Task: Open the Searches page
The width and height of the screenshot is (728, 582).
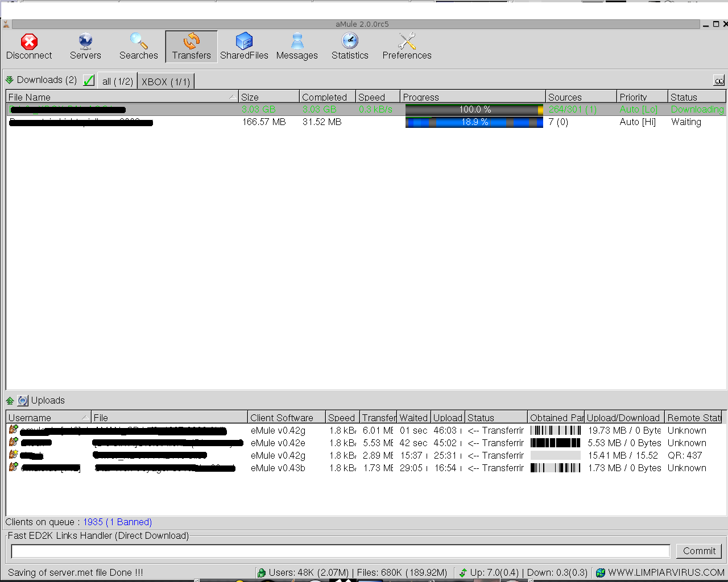Action: click(138, 47)
